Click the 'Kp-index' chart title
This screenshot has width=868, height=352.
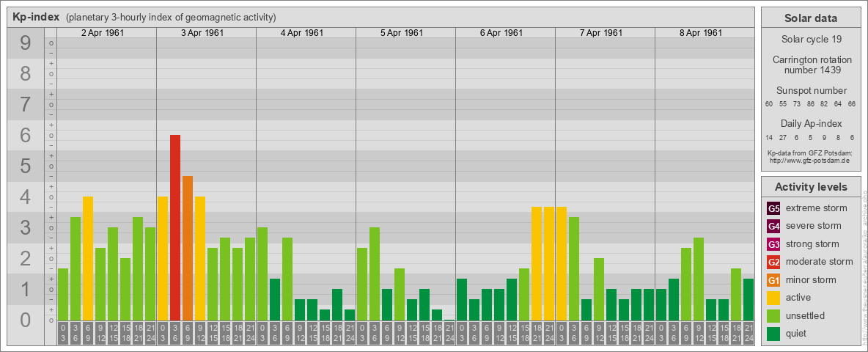coord(36,17)
